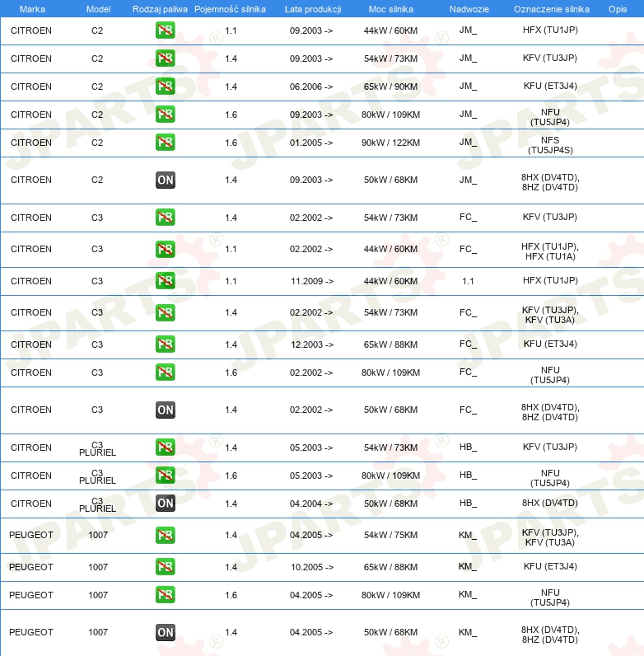Select PEUGEOT brand in the 10.2005 row
This screenshot has width=644, height=656.
coord(31,567)
